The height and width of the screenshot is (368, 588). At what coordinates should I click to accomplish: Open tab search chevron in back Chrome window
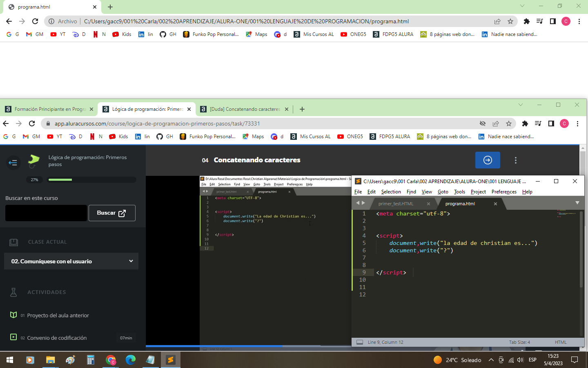click(522, 6)
